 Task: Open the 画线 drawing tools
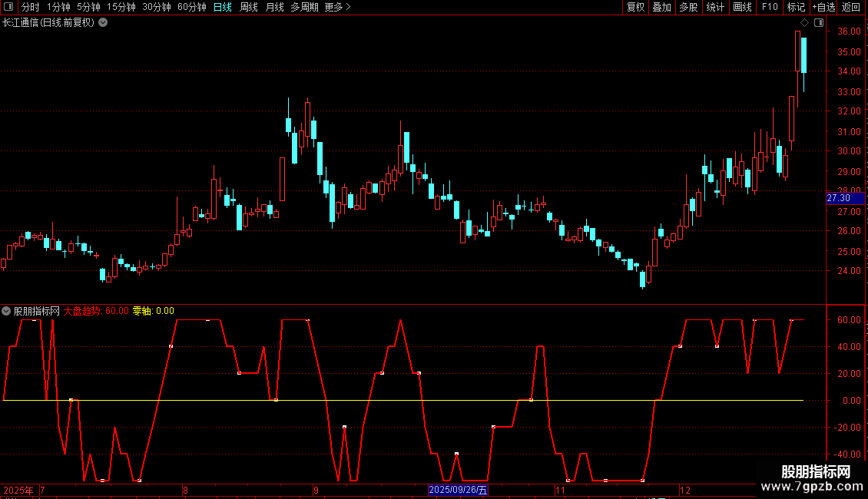tap(742, 7)
